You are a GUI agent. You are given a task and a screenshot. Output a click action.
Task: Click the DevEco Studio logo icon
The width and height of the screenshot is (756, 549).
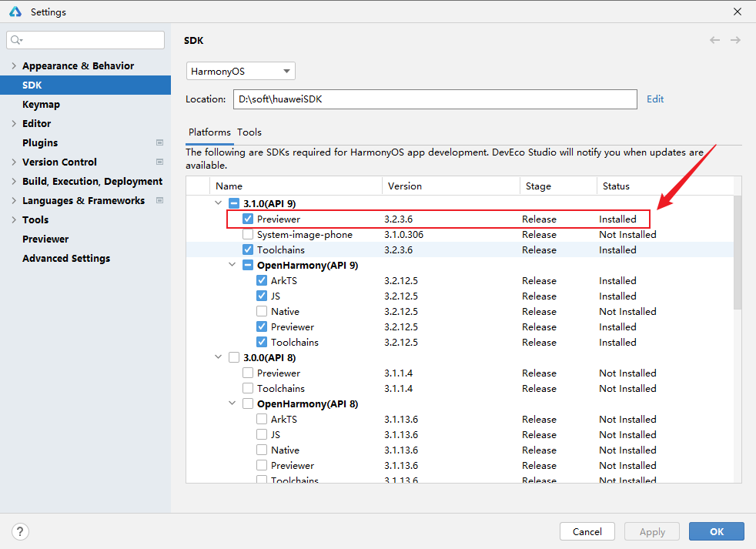click(15, 12)
